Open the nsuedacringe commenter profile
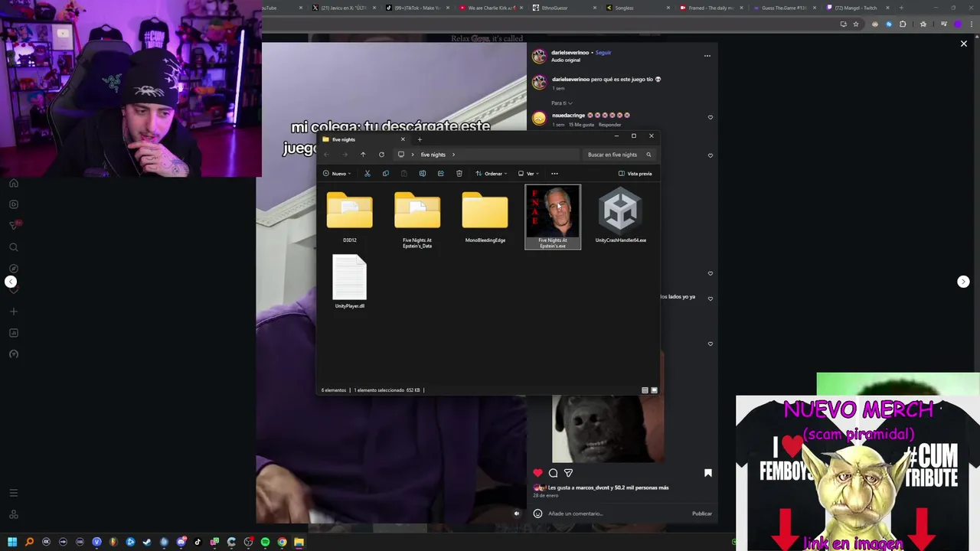Viewport: 980px width, 551px height. tap(570, 116)
